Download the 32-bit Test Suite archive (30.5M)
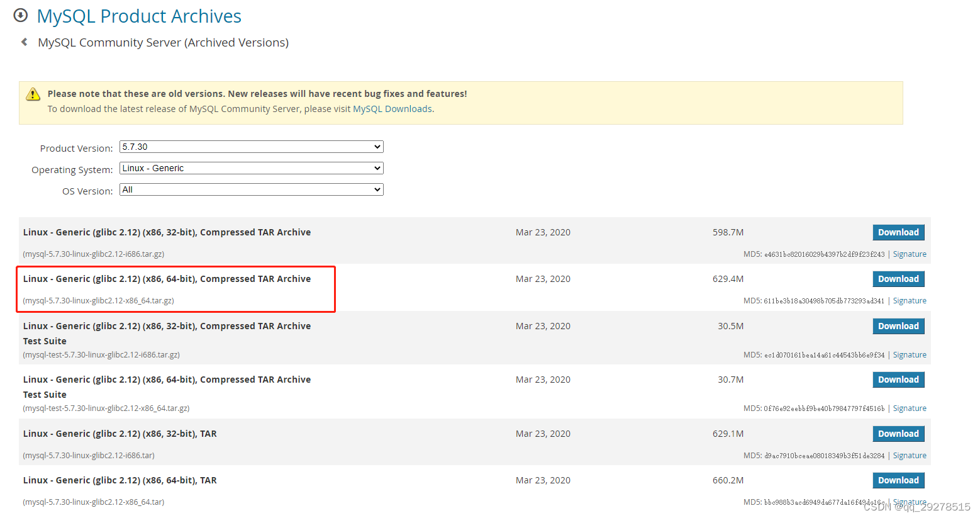980x518 pixels. point(898,326)
